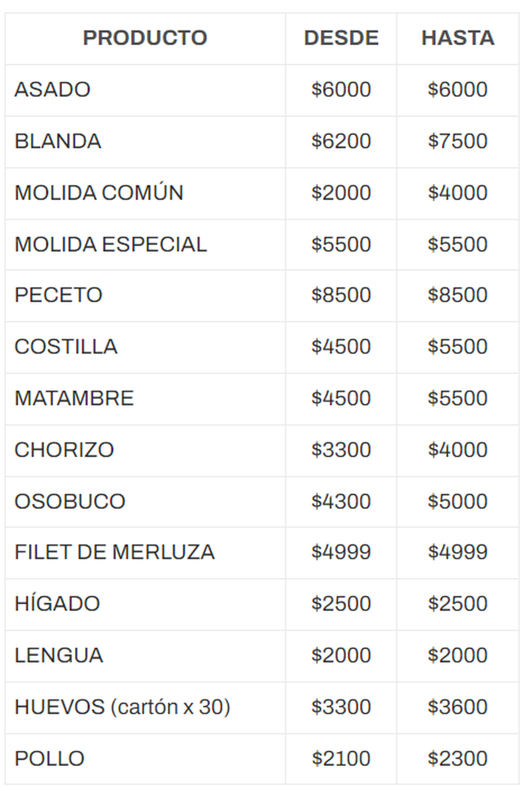Viewport: 532px width, 787px height.
Task: Click the PRODUCTO column header
Action: pos(145,38)
